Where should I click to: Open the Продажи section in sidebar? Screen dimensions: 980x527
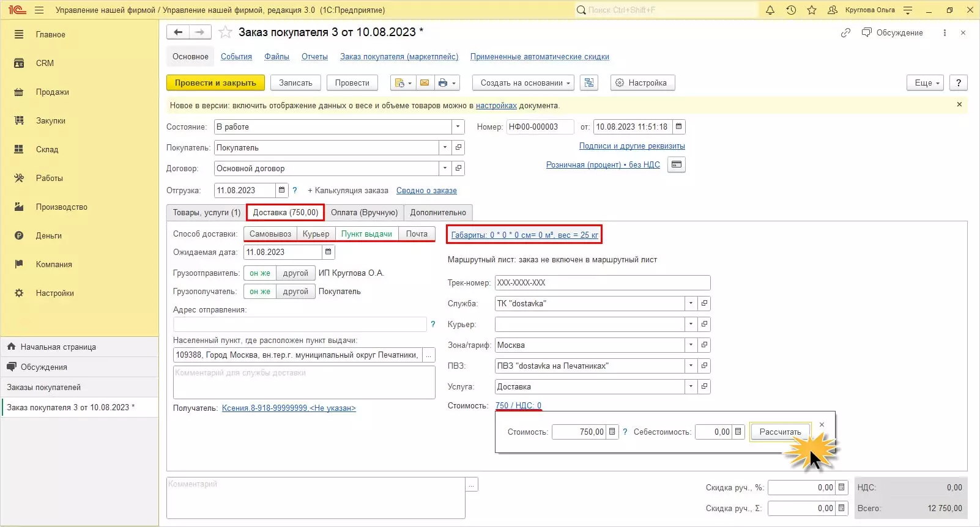(52, 92)
